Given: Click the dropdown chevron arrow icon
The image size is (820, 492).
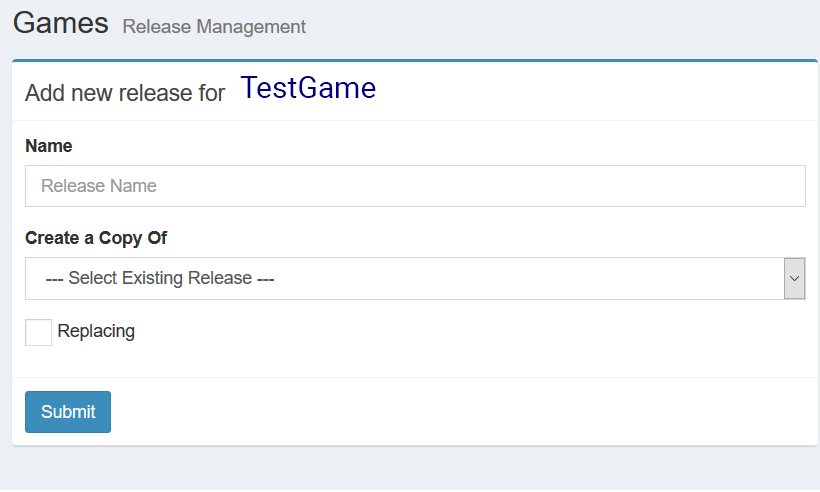Looking at the screenshot, I should [794, 278].
